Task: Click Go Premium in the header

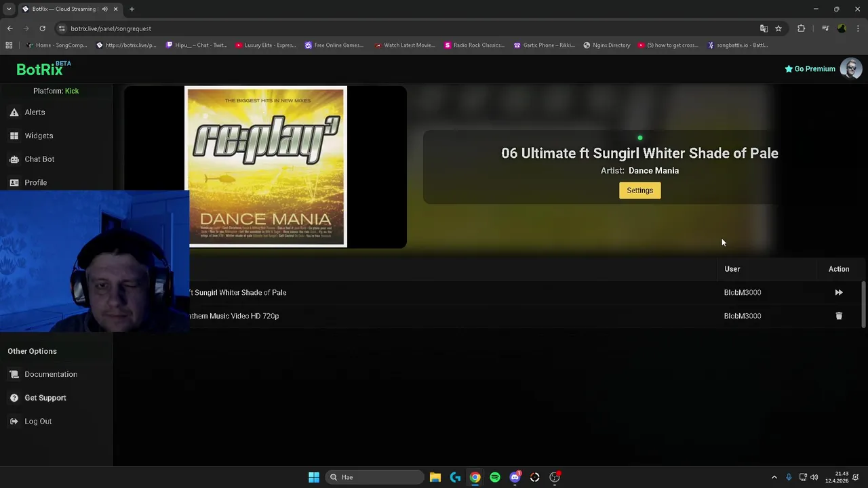Action: pos(810,68)
